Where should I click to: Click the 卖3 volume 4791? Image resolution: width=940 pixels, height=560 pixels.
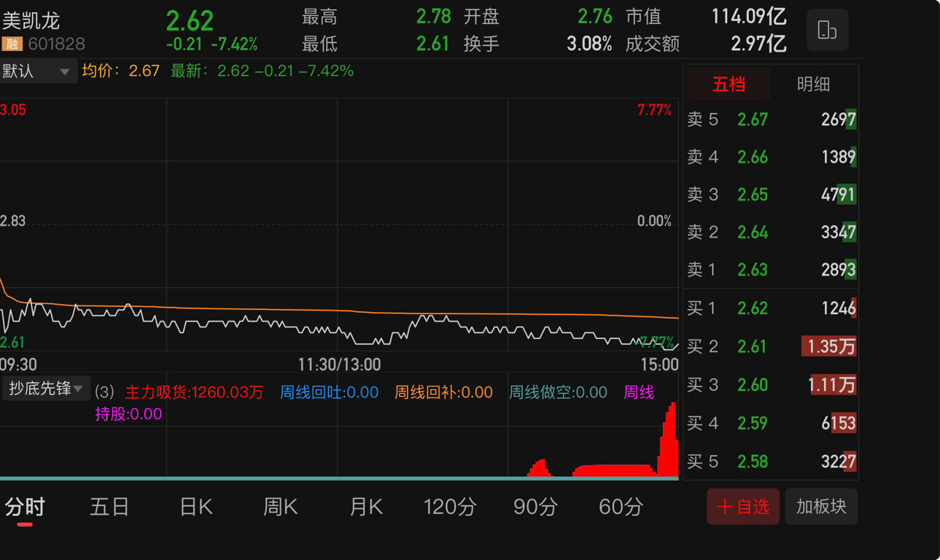(838, 195)
